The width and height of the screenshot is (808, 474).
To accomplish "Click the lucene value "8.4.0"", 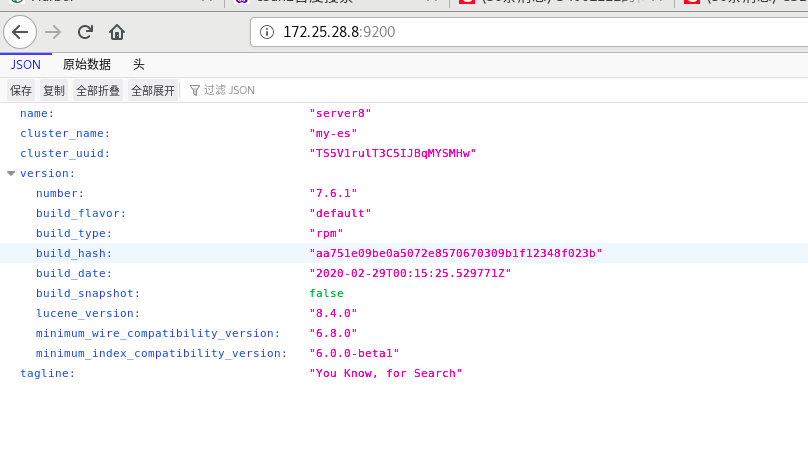I will [333, 313].
